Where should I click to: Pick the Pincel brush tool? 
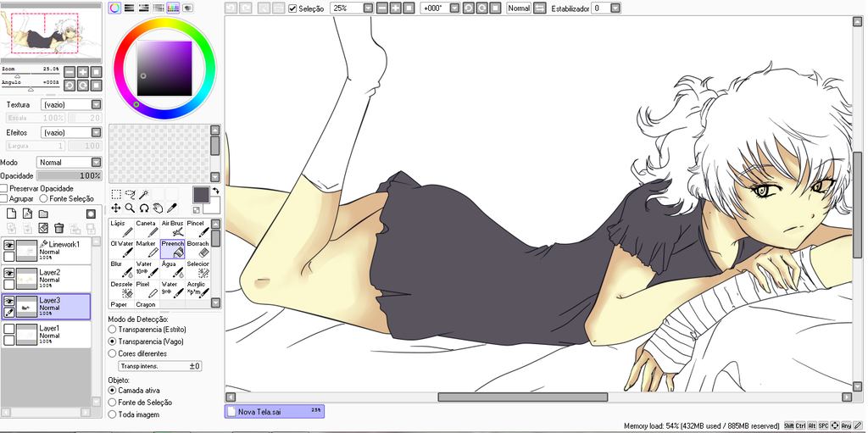(198, 229)
